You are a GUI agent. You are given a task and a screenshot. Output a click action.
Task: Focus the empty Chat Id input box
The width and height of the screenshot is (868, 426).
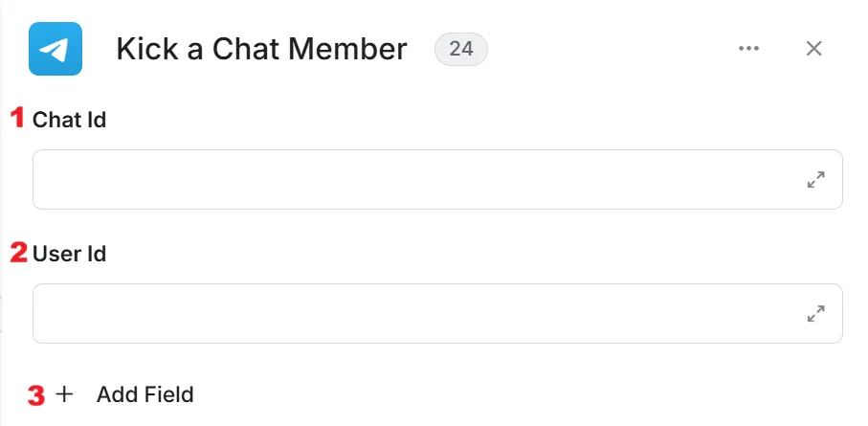click(437, 179)
